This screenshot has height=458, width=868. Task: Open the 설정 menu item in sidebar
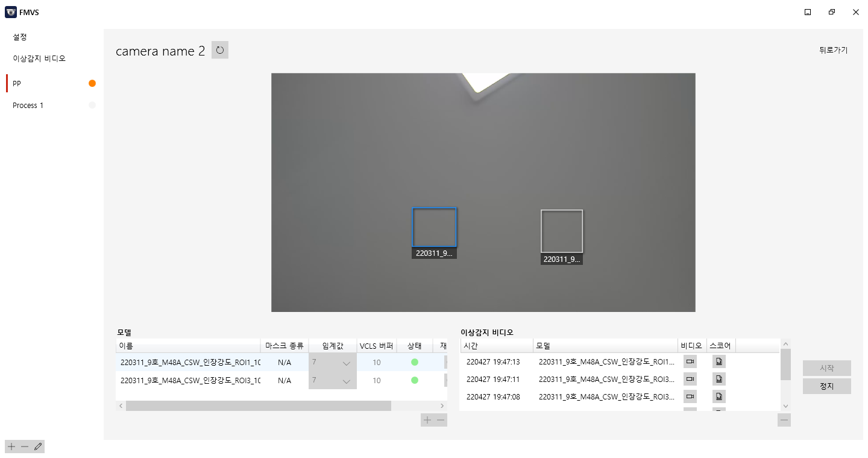coord(20,37)
